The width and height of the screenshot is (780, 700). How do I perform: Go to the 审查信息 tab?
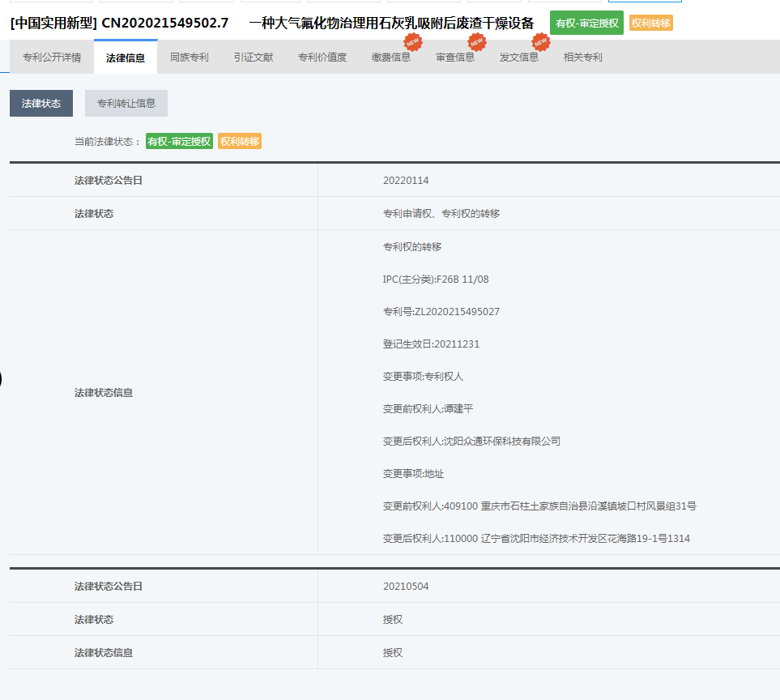pos(455,58)
